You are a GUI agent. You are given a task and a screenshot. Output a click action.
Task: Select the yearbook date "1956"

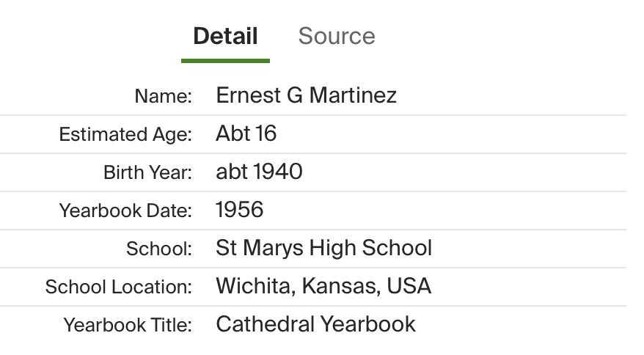[x=239, y=210]
